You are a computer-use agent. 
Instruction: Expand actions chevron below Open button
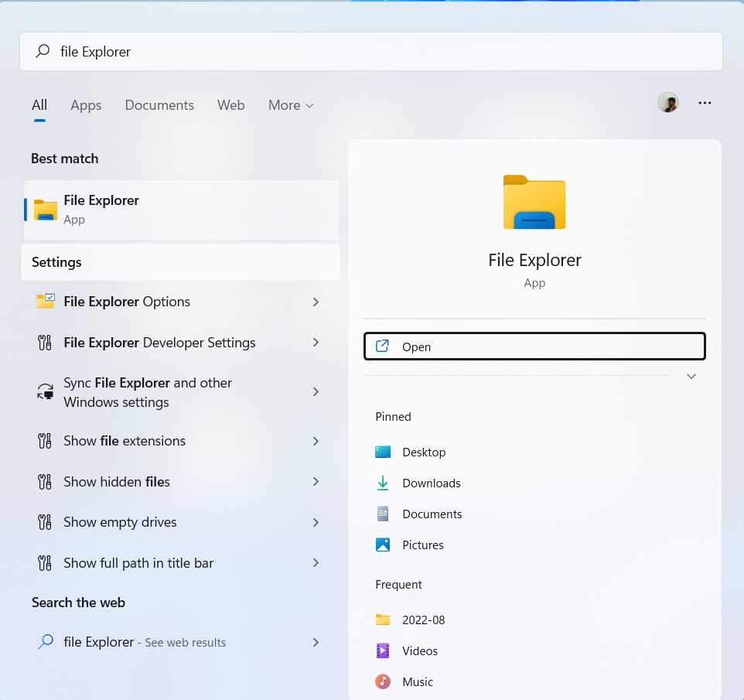[691, 377]
